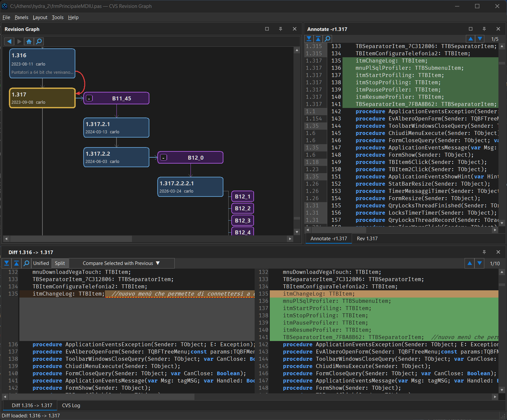Image resolution: width=507 pixels, height=420 pixels.
Task: Select the Annotate -r1.317 tab
Action: tap(329, 239)
